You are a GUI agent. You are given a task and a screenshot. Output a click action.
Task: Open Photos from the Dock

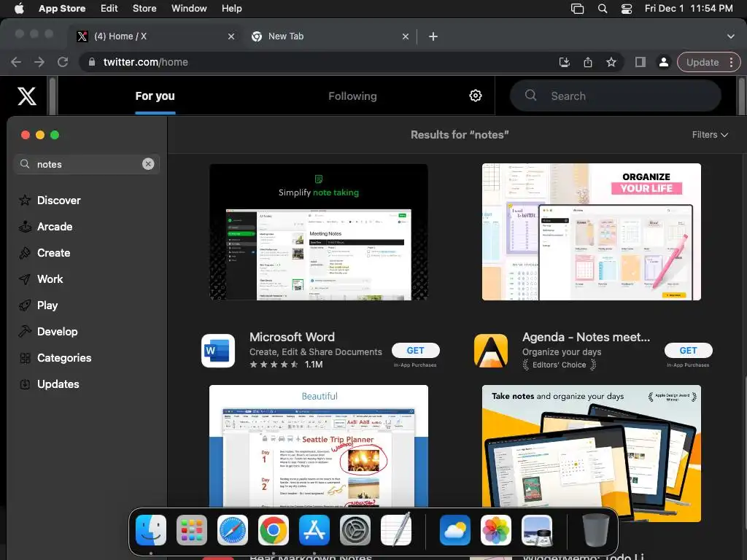496,530
